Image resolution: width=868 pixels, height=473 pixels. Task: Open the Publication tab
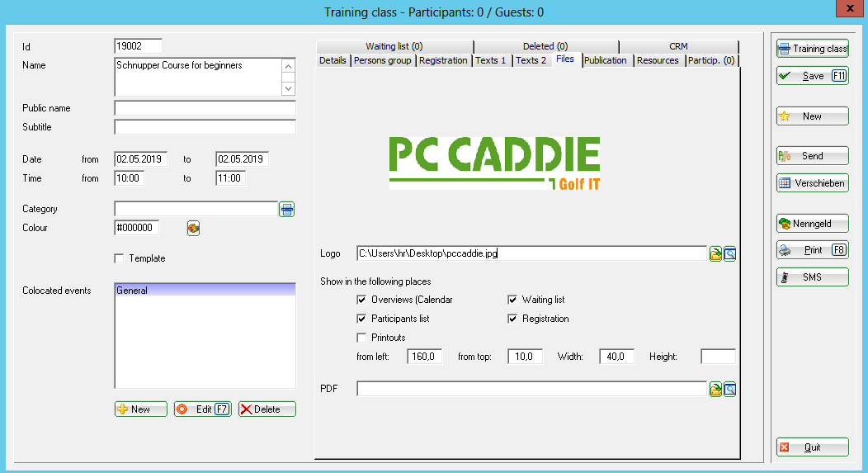(x=606, y=60)
